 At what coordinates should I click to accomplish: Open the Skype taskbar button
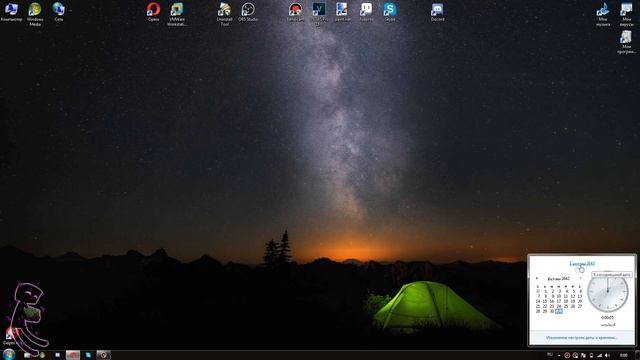pos(88,355)
